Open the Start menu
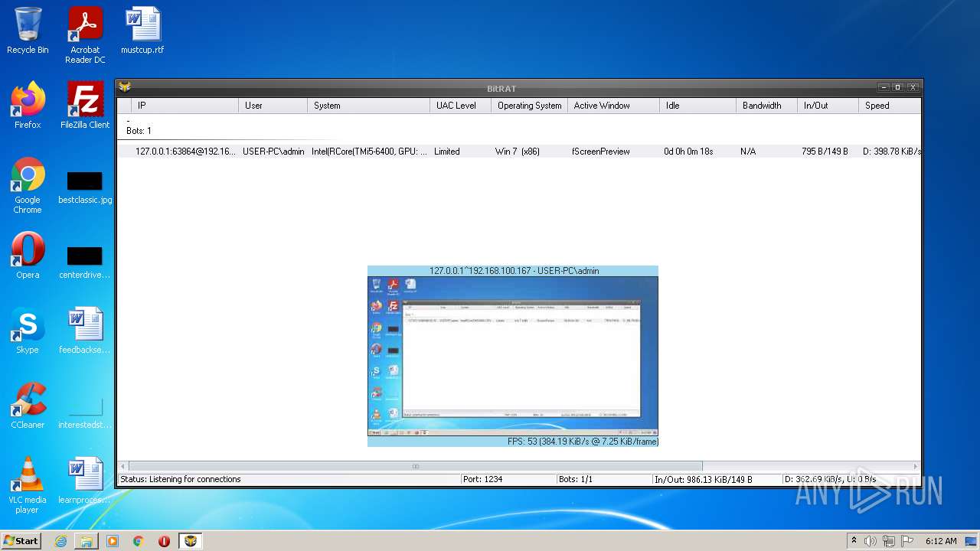Image resolution: width=980 pixels, height=551 pixels. 21,541
